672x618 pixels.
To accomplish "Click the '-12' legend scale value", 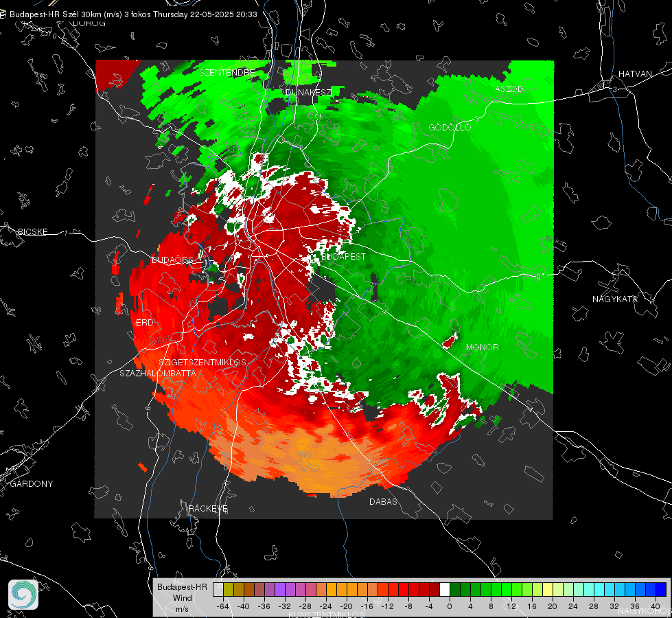I will pyautogui.click(x=387, y=606).
